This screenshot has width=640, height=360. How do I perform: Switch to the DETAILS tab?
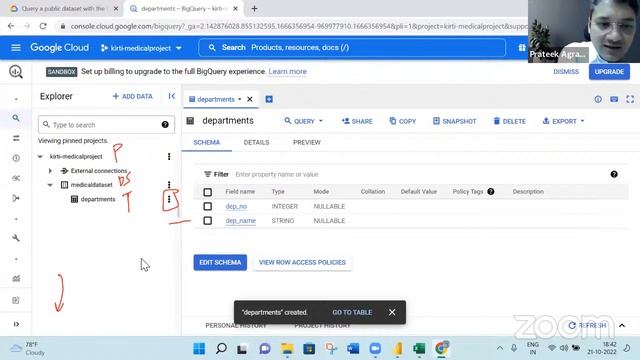256,142
